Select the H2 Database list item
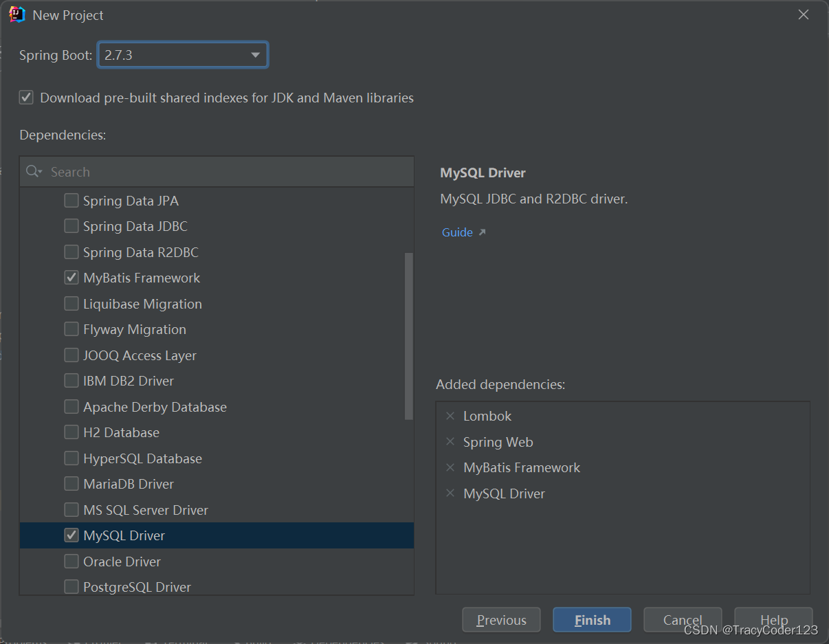 tap(121, 432)
